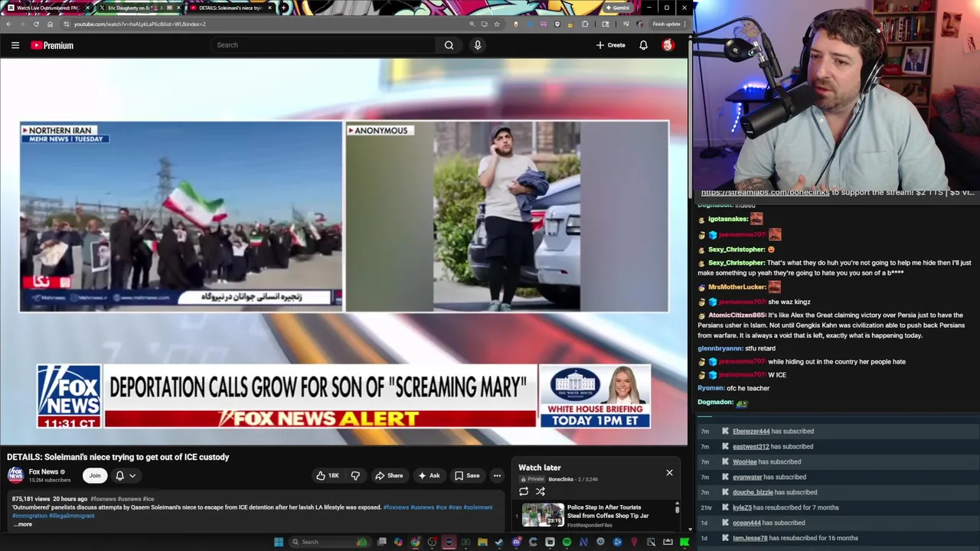
Task: Open the #illegalimmigrant hashtag link
Action: pyautogui.click(x=72, y=516)
